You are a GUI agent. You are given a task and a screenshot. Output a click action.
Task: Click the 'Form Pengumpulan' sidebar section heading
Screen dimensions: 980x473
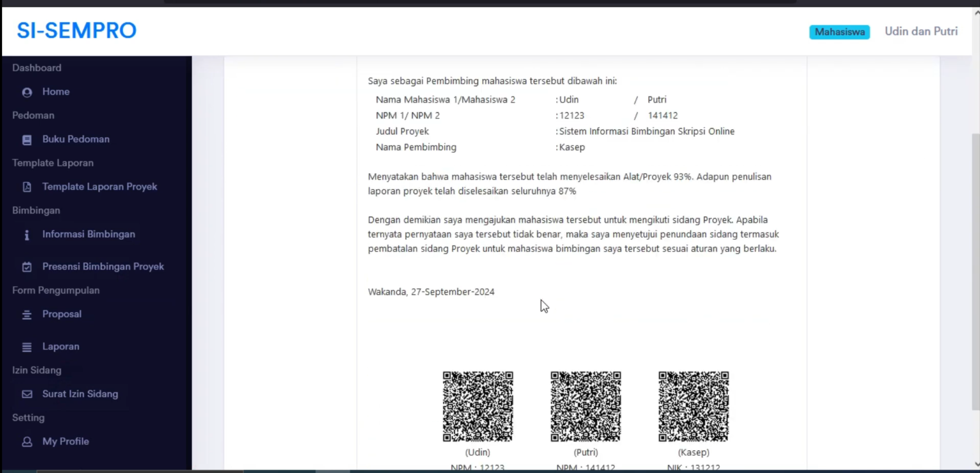click(56, 290)
